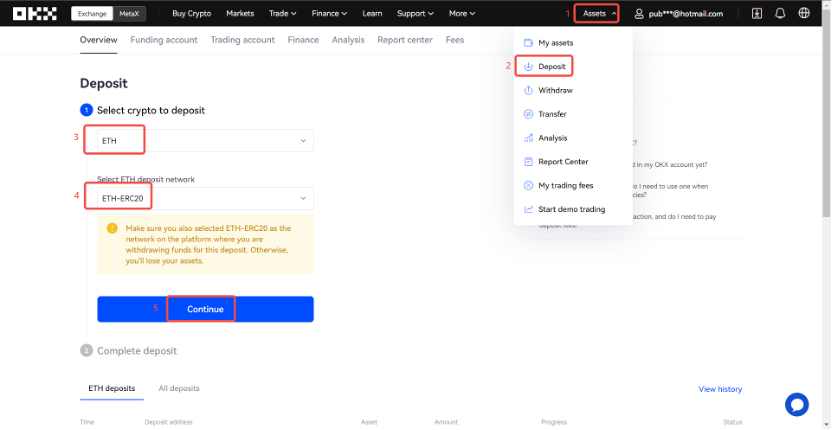Click the OKX logo

(x=34, y=13)
